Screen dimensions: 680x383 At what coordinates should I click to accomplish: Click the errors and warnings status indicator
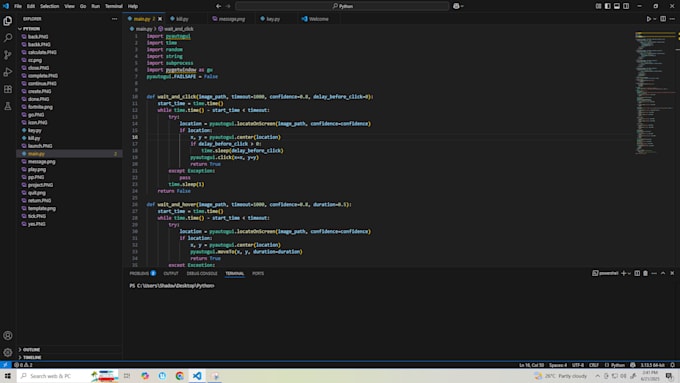click(x=23, y=365)
